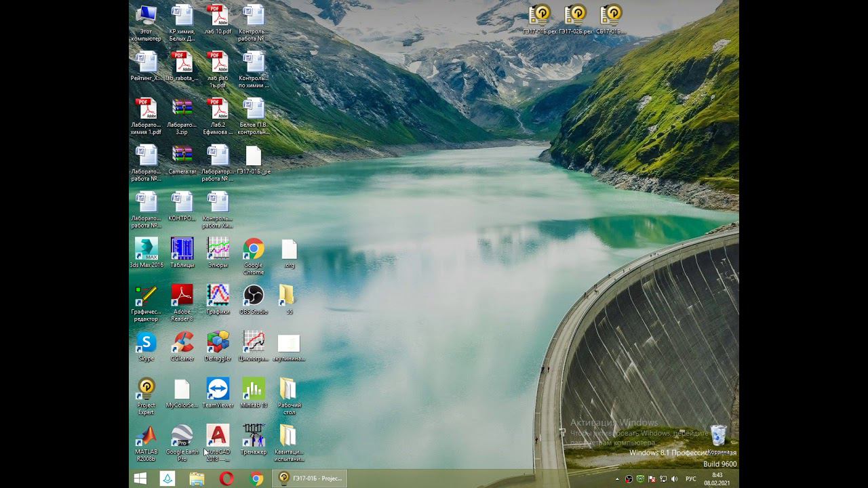Screen dimensions: 868x488
Task: Select the Лаб.2 Ефимова PDF icon
Action: click(x=218, y=116)
